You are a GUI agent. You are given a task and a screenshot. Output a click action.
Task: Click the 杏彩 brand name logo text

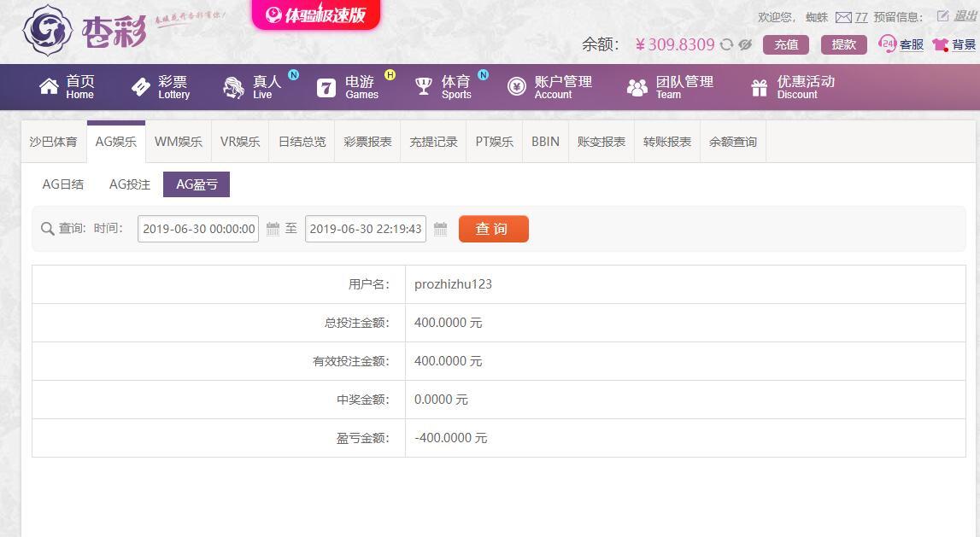tap(114, 32)
